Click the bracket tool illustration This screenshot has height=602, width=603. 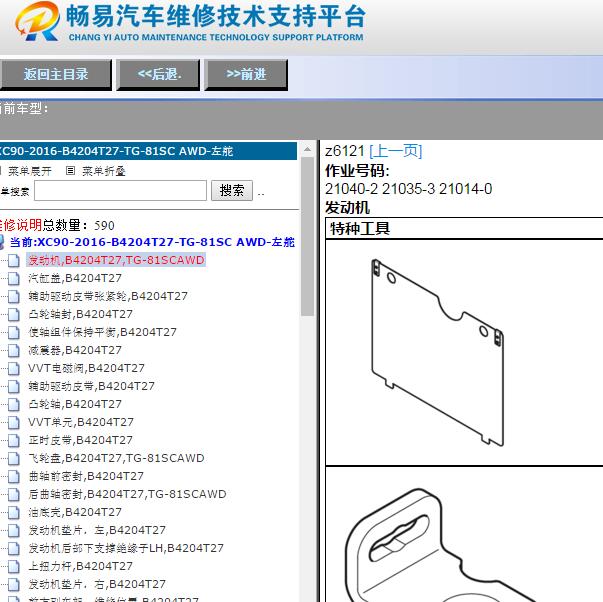tap(441, 545)
